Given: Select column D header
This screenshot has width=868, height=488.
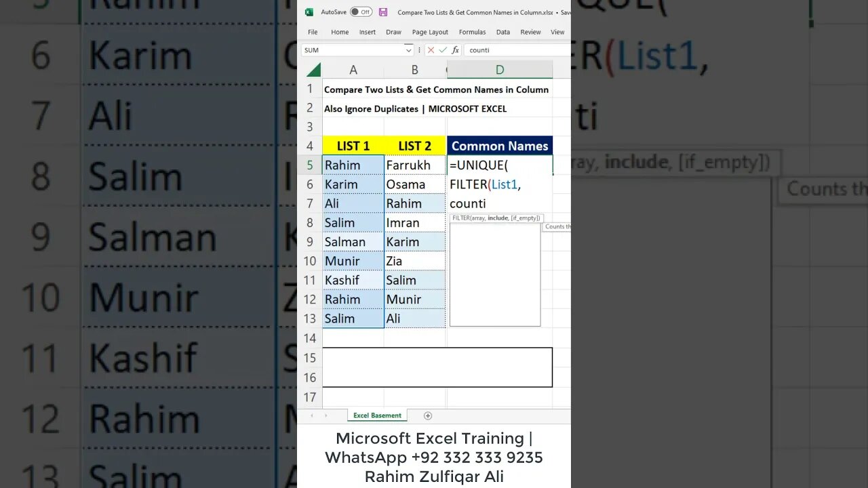Looking at the screenshot, I should click(x=500, y=70).
